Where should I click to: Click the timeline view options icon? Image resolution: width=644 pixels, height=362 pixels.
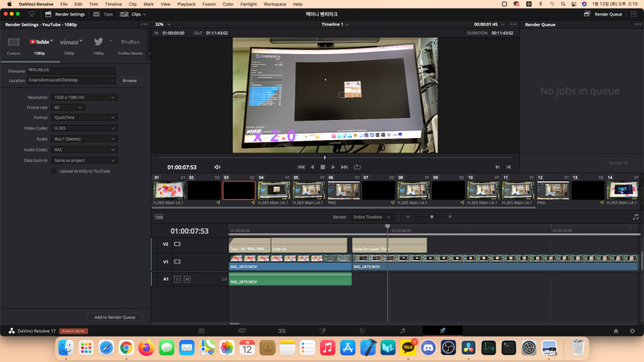tap(159, 217)
